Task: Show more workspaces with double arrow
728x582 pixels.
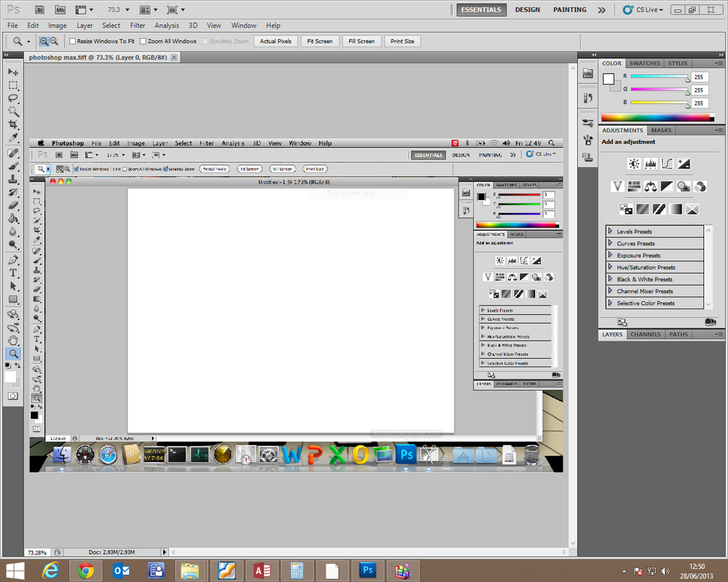Action: coord(602,9)
